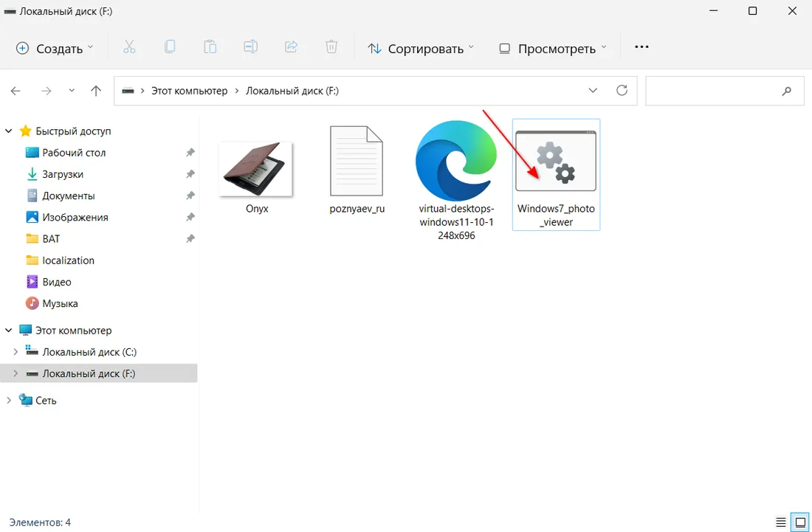Screen dimensions: 812x532
Task: Expand address bar history dropdown
Action: pyautogui.click(x=593, y=91)
